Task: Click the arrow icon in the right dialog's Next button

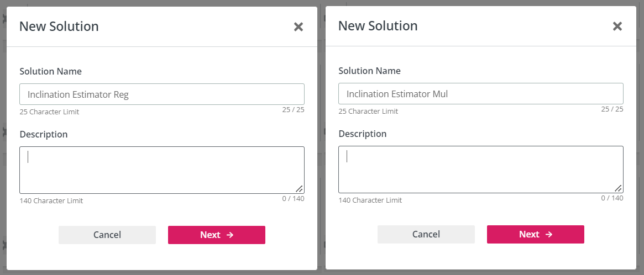Action: (x=549, y=234)
